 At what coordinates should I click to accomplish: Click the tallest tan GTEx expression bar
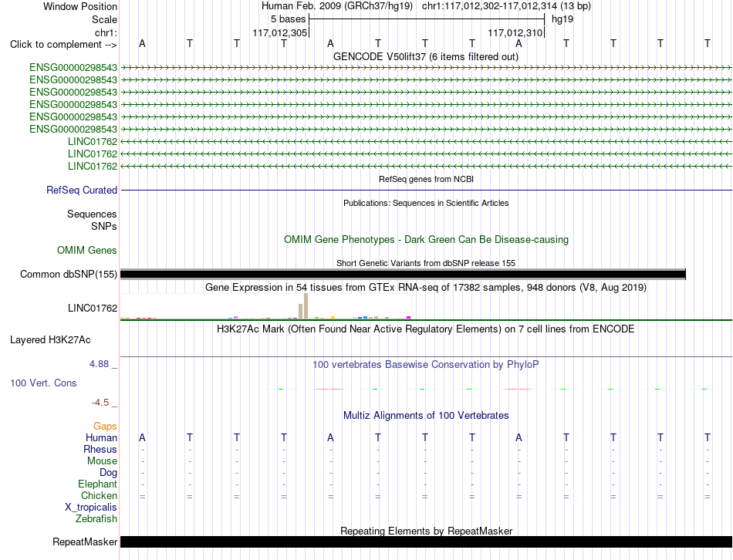coord(306,306)
